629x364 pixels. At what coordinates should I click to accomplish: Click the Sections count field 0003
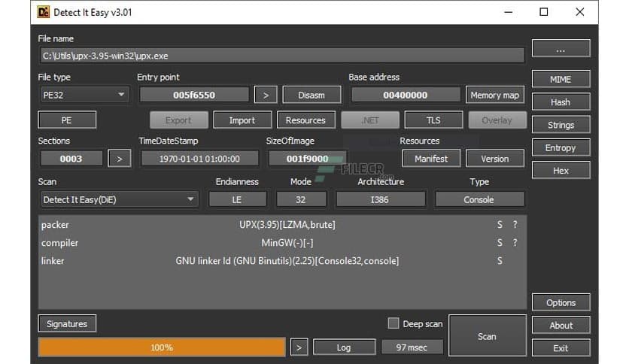point(71,159)
